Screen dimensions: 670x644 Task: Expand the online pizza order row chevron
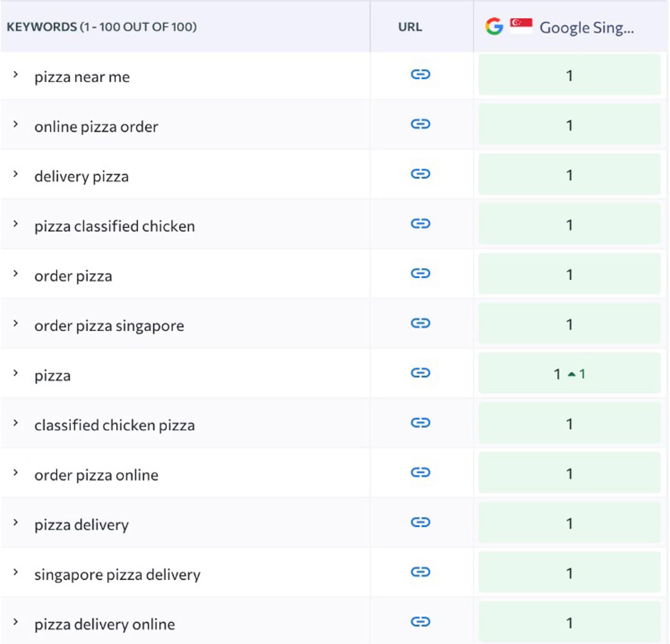(15, 124)
